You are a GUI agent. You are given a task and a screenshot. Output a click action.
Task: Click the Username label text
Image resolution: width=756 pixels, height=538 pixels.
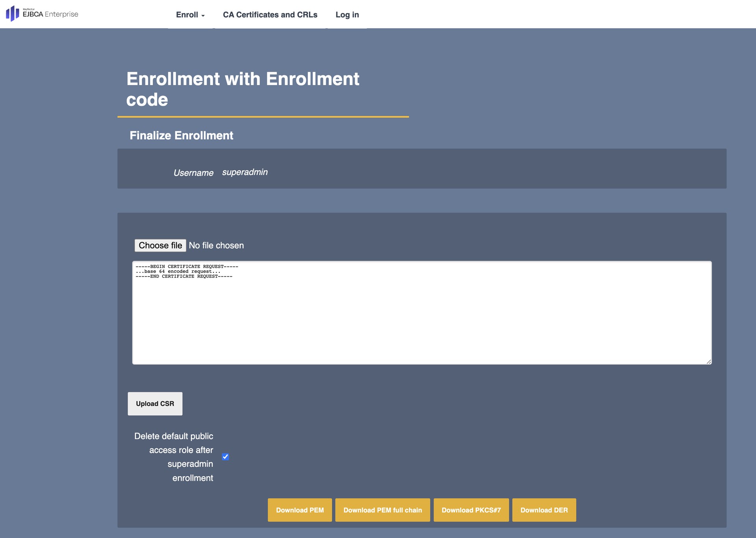193,173
